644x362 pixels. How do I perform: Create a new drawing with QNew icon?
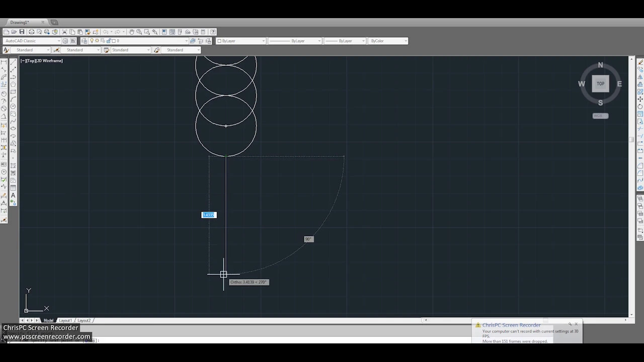coord(6,32)
